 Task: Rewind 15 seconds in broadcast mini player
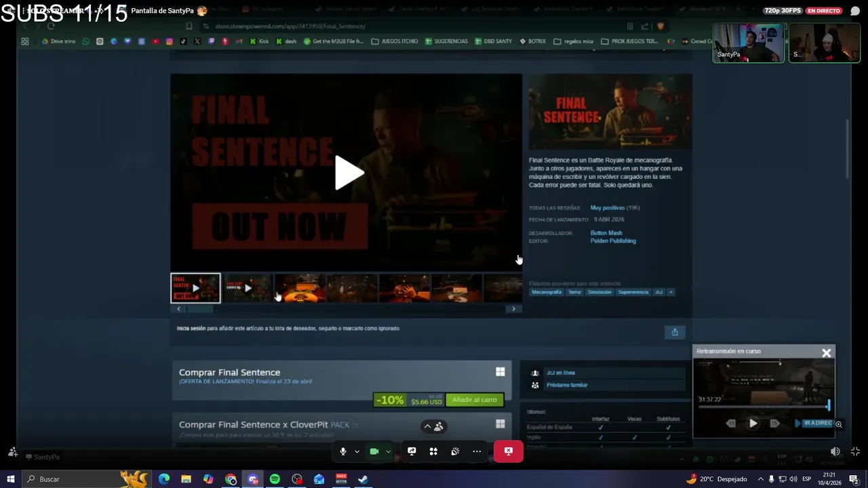(x=731, y=424)
